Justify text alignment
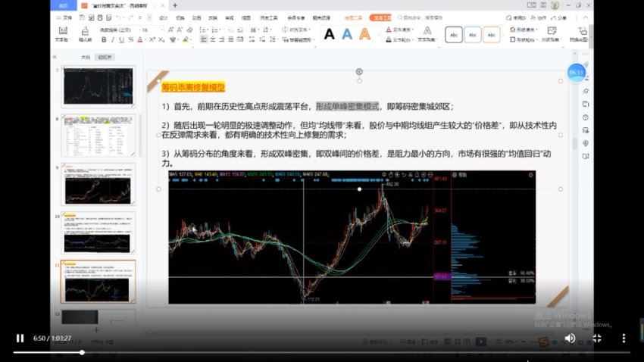 click(x=231, y=39)
